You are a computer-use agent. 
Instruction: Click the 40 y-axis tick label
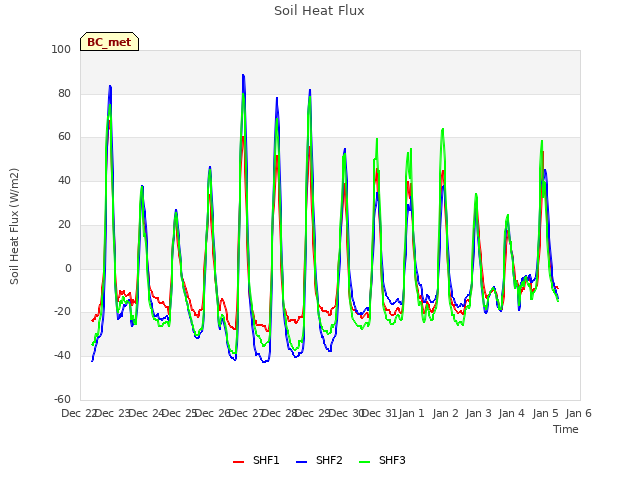pos(64,180)
